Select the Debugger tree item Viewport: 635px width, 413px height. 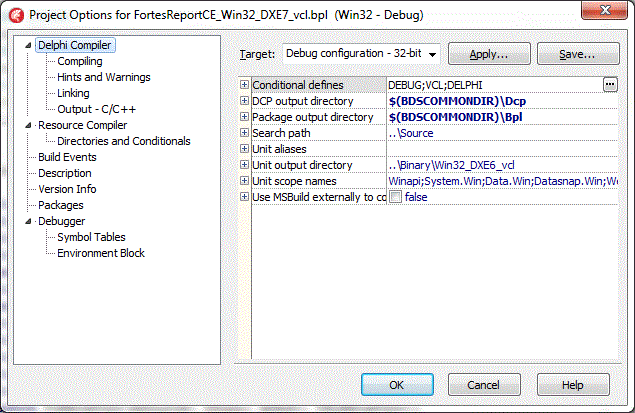(x=62, y=221)
